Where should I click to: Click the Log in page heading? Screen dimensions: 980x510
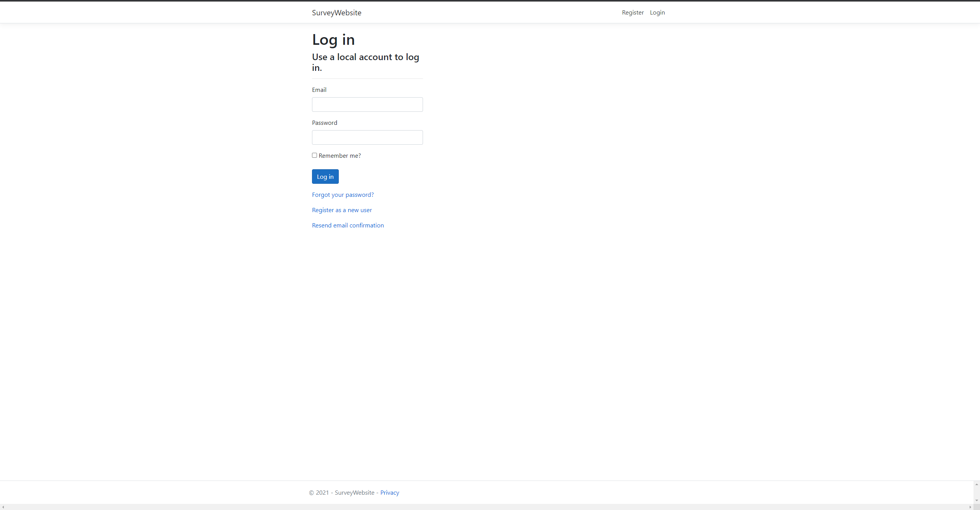[x=333, y=39]
